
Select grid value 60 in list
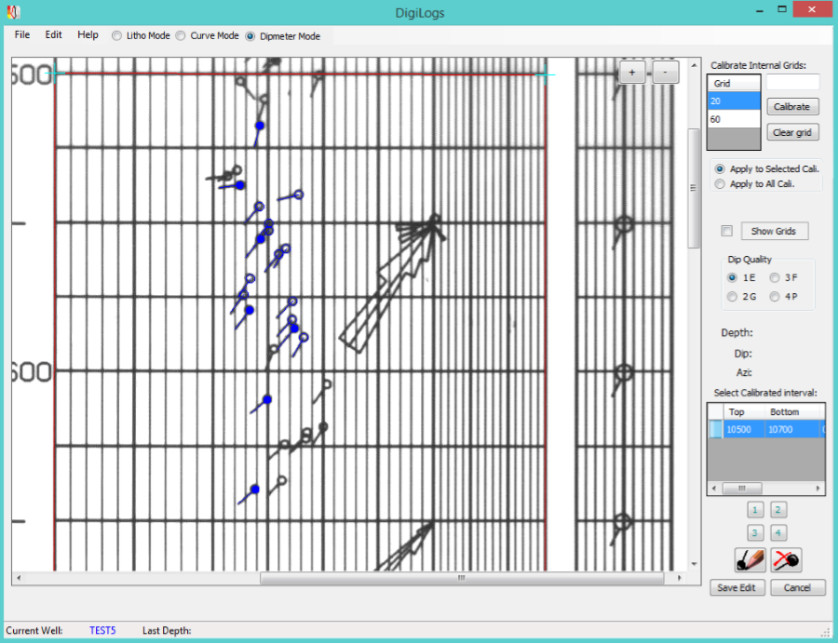733,119
